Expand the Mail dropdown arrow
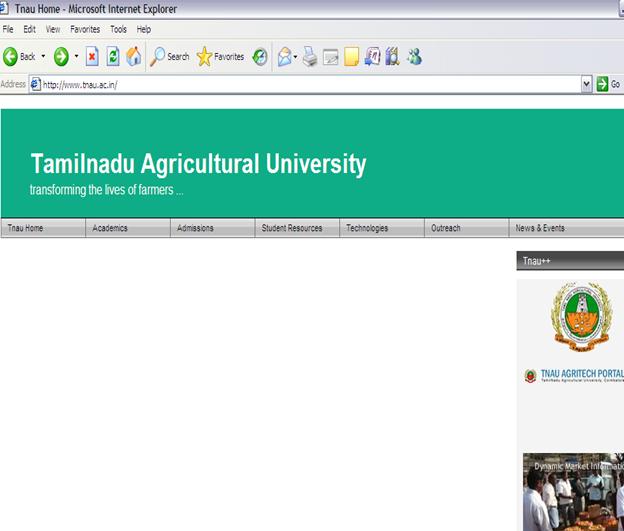This screenshot has height=531, width=624. (295, 57)
